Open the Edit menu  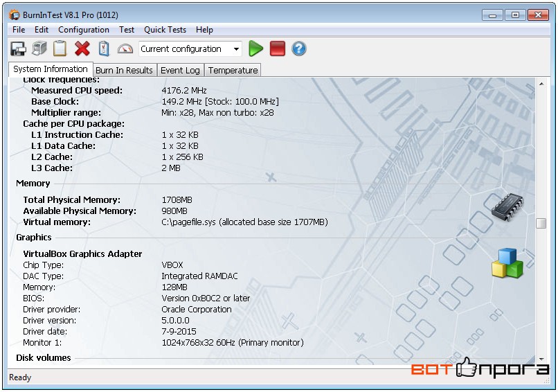click(x=42, y=30)
